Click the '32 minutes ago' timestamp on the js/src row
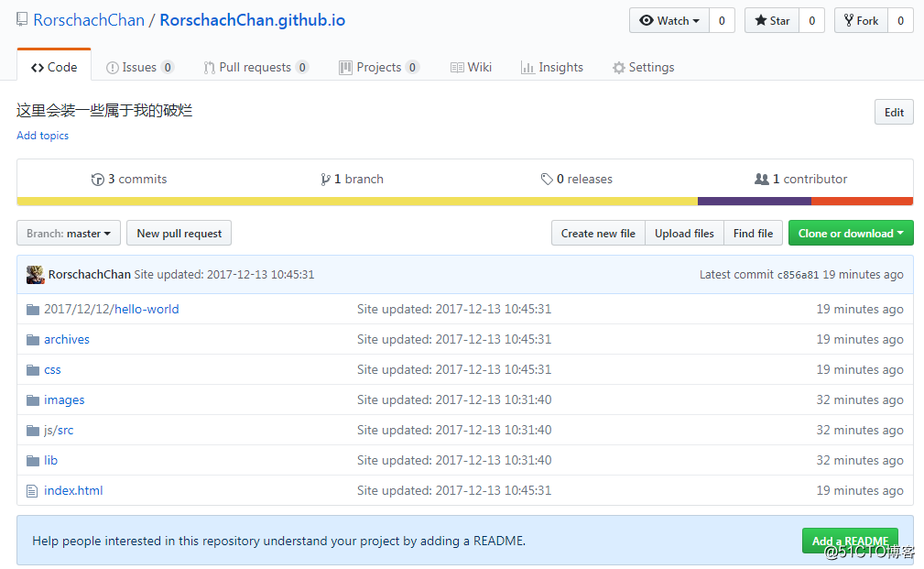Screen dimensions: 924x569 pos(860,431)
